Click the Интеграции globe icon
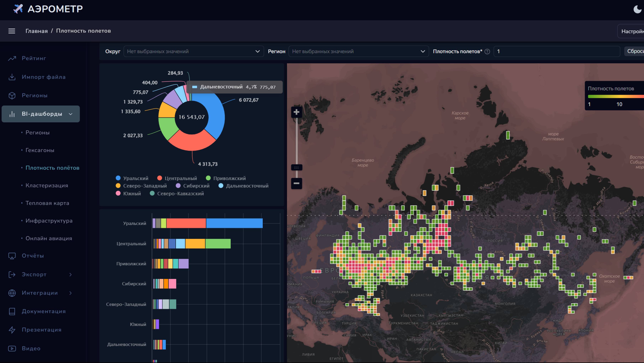 click(12, 293)
